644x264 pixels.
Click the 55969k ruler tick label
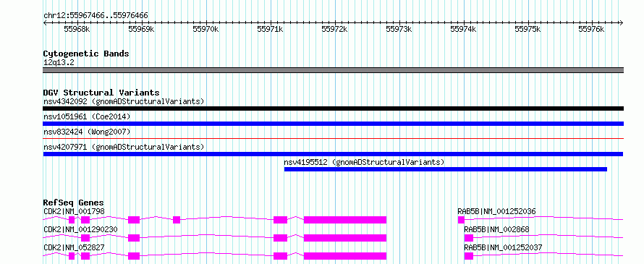tap(142, 29)
